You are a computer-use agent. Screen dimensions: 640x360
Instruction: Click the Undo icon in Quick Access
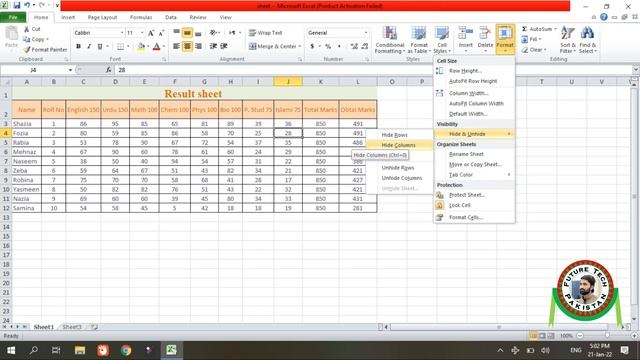(x=27, y=5)
